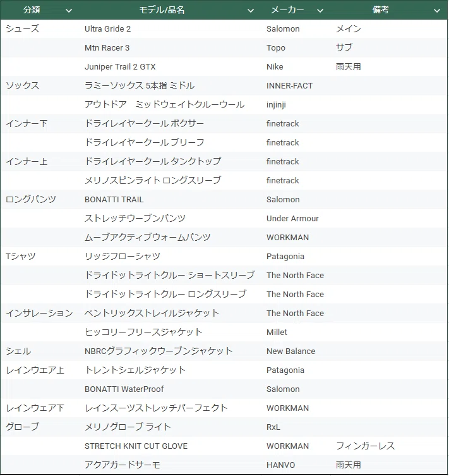Select the レインウェア下 category cell
The image size is (449, 476).
(x=35, y=408)
